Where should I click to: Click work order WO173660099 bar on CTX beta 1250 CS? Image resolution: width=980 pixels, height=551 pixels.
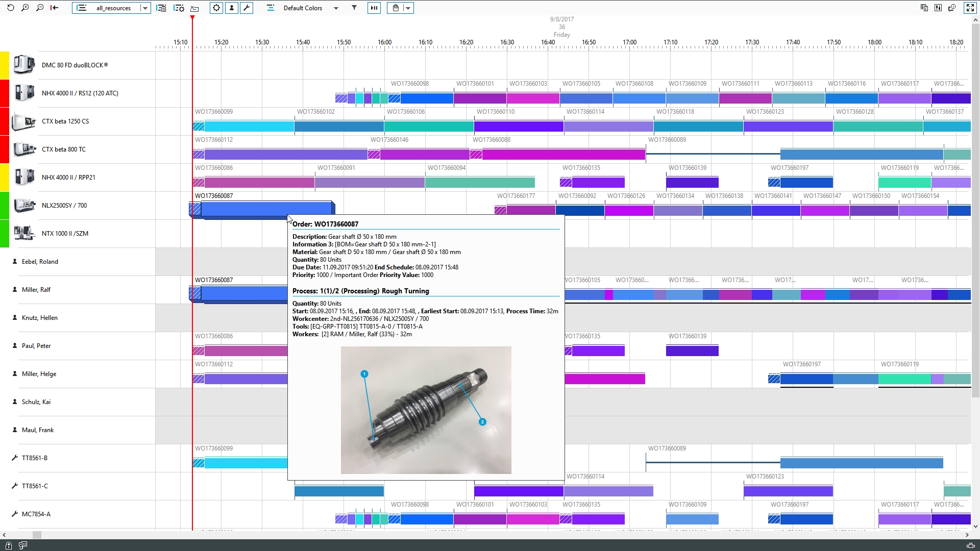click(x=249, y=126)
